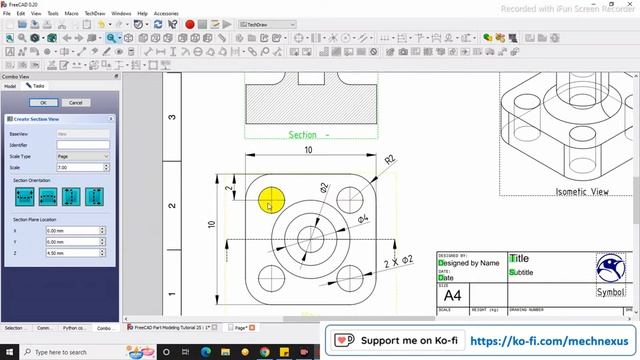Click the Length dimension icon
This screenshot has width=640, height=360.
point(148,52)
